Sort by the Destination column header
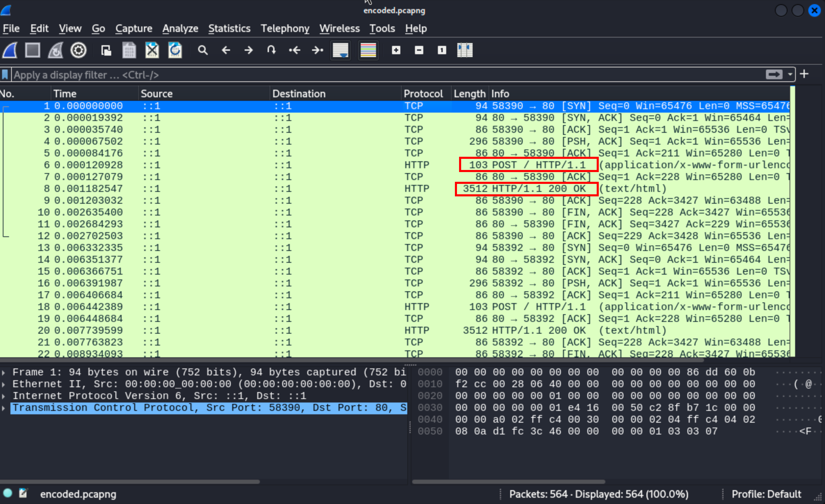Viewport: 825px width, 504px height. pyautogui.click(x=335, y=94)
